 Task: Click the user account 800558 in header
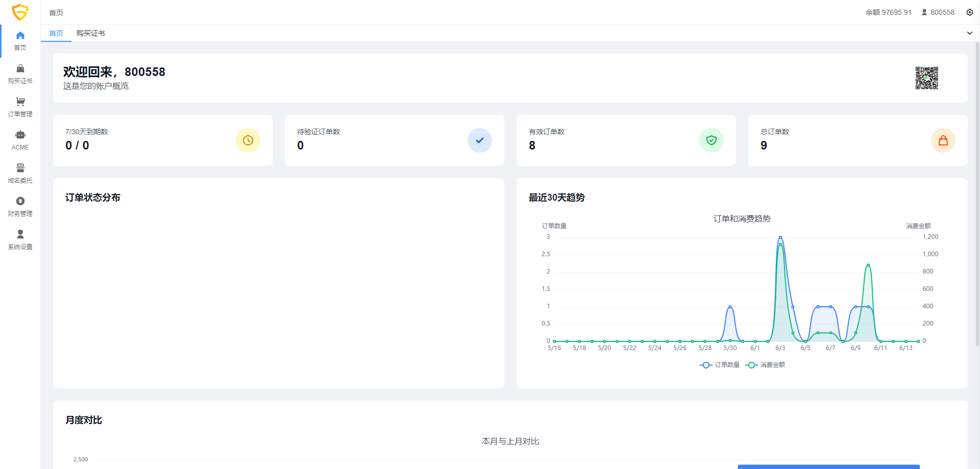coord(938,12)
